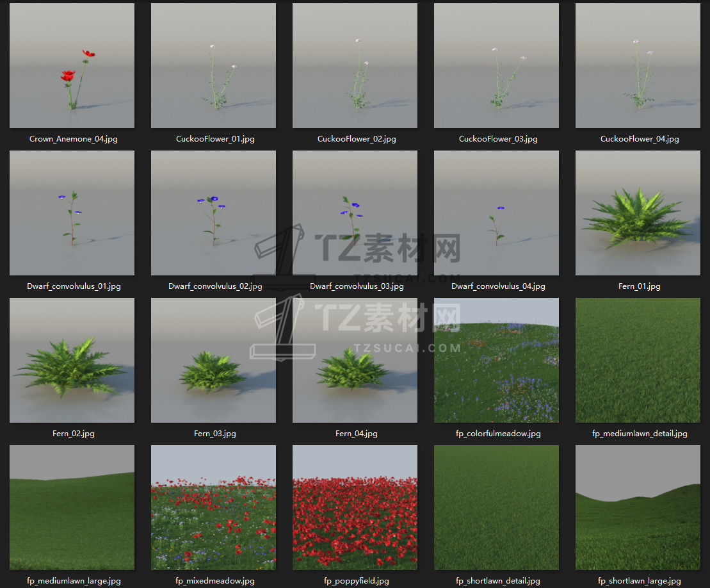Select the Crown_Anemone_04 red flower thumbnail

tap(72, 66)
